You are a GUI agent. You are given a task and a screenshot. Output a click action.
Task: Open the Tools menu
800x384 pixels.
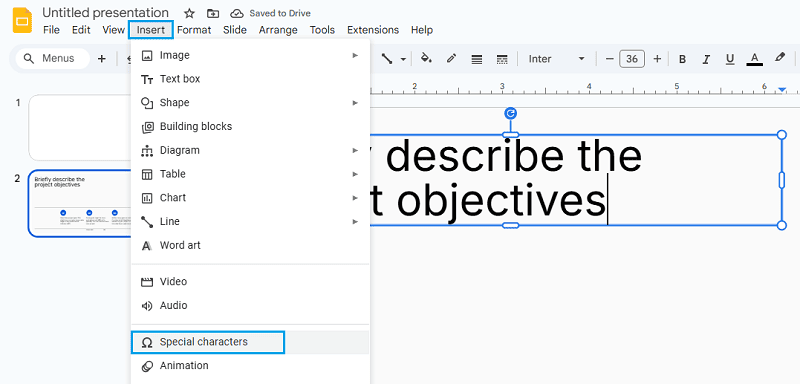(x=322, y=30)
